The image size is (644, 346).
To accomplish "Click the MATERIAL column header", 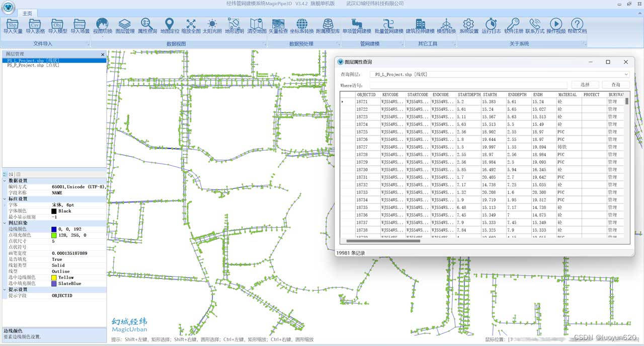I will (569, 95).
